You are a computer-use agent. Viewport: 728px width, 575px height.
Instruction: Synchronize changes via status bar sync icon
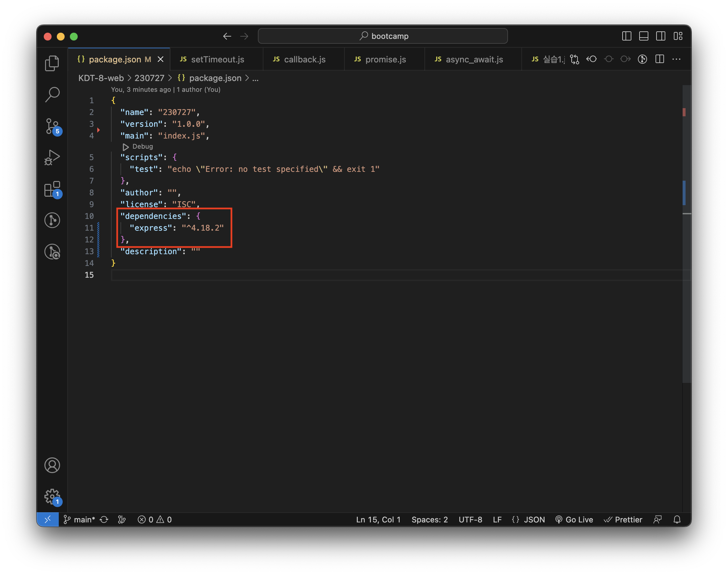pos(104,519)
